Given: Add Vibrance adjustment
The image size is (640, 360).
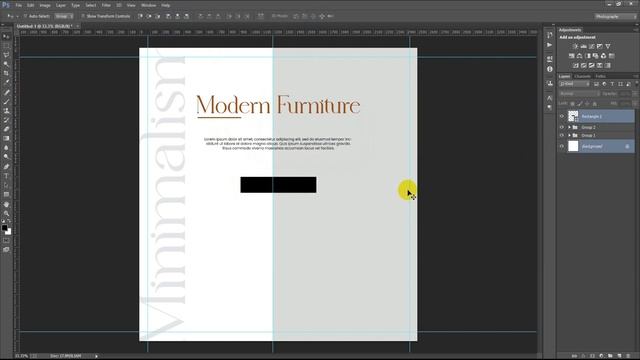Looking at the screenshot, I should coord(608,47).
